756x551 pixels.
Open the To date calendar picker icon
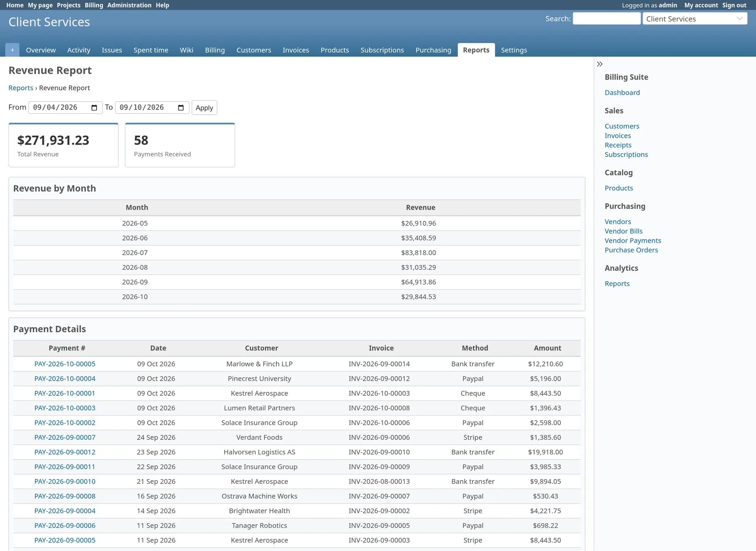coord(181,108)
